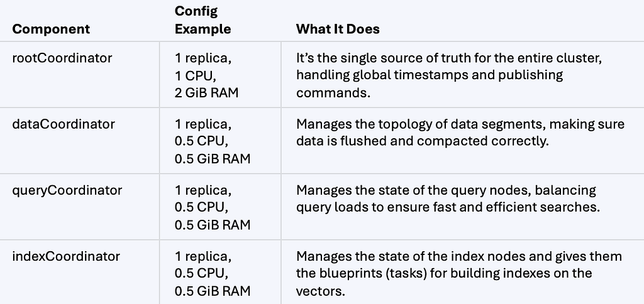Click the data segments topology description

[460, 133]
